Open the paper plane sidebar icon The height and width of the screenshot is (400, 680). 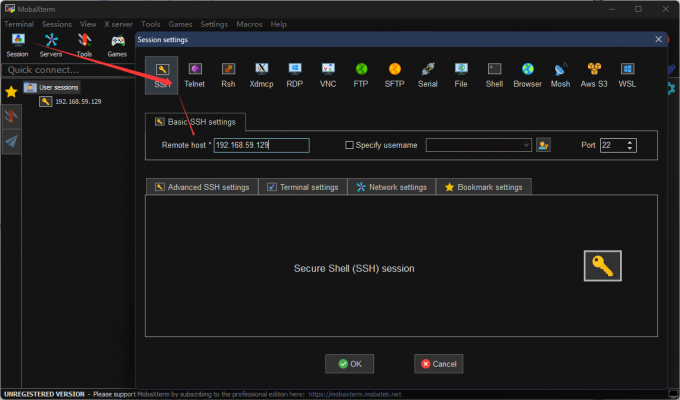11,141
